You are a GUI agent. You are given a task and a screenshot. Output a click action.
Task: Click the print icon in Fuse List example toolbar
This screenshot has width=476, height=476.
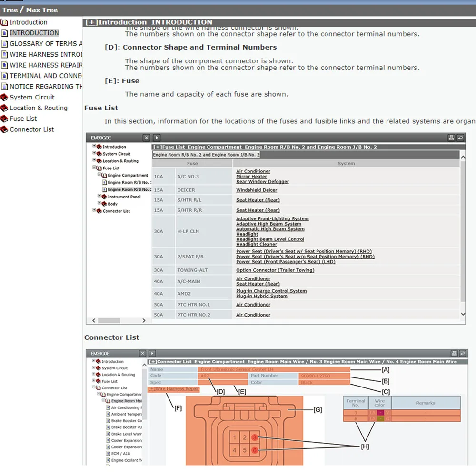[x=451, y=138]
